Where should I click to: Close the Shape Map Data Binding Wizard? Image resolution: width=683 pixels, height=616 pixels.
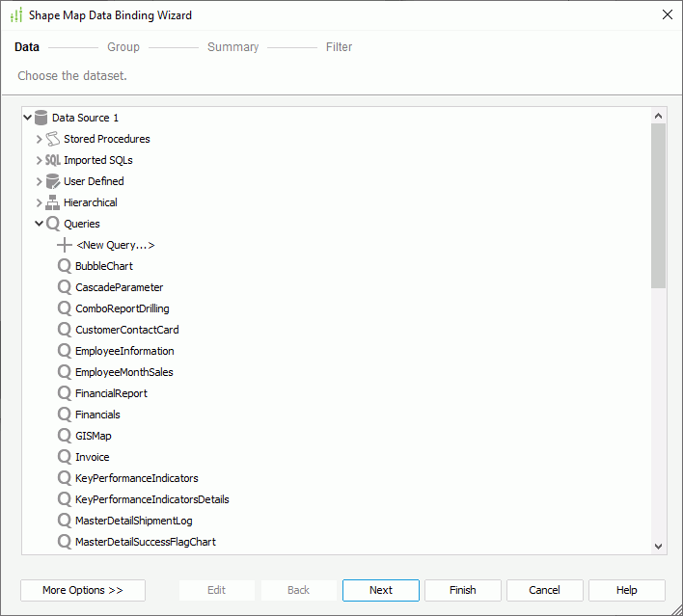667,14
